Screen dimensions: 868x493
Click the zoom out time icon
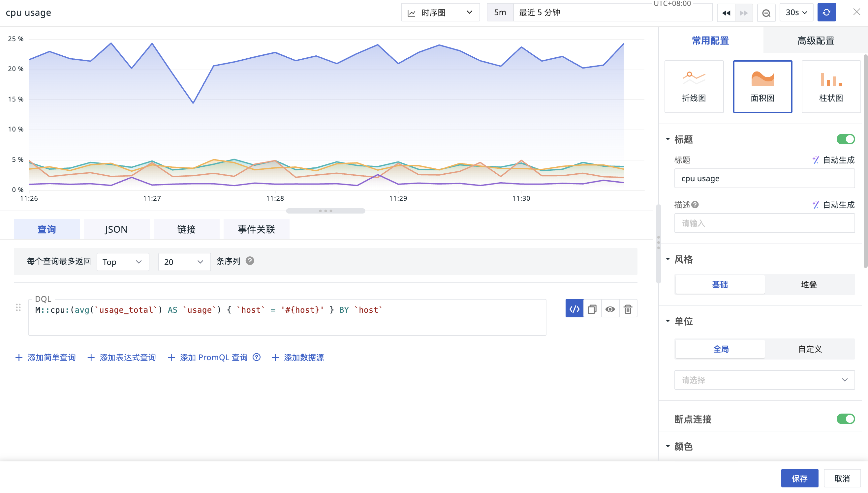[x=766, y=13]
